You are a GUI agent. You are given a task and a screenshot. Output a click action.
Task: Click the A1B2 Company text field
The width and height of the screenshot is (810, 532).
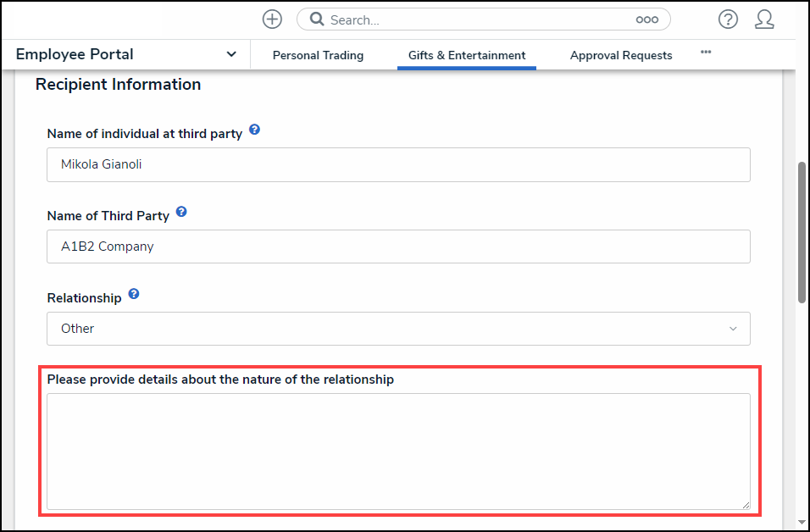tap(398, 247)
